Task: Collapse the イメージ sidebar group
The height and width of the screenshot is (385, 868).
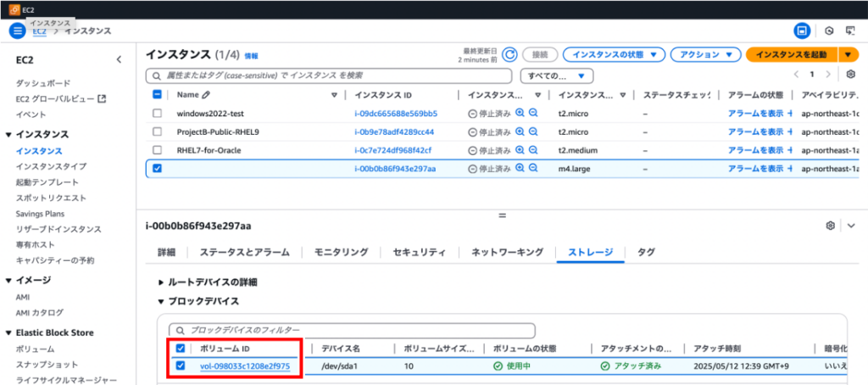Action: pos(8,281)
